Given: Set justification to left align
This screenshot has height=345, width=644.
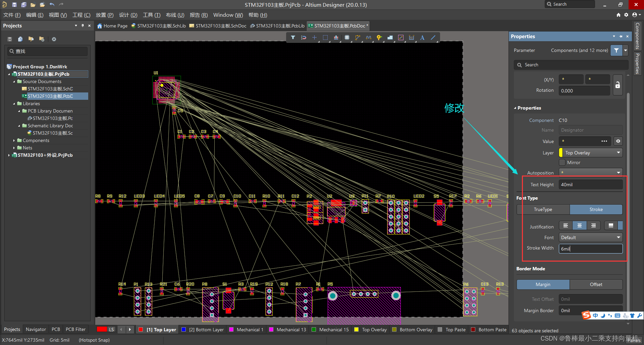Looking at the screenshot, I should (566, 225).
